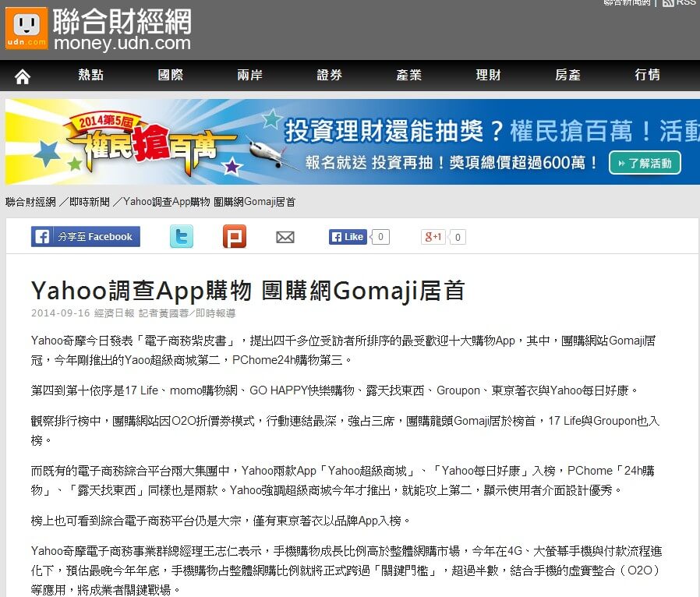Open the 權民搶百萬 promotional banner
This screenshot has width=700, height=597.
(352, 142)
